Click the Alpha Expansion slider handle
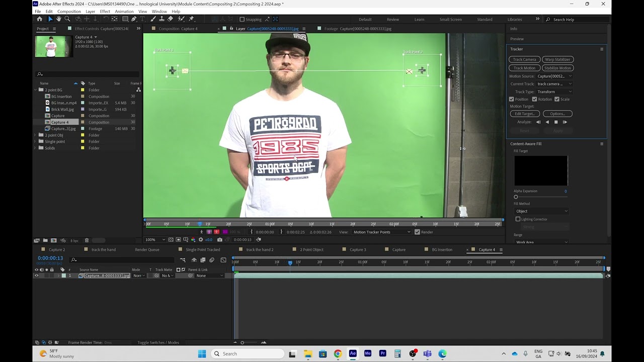 (516, 197)
